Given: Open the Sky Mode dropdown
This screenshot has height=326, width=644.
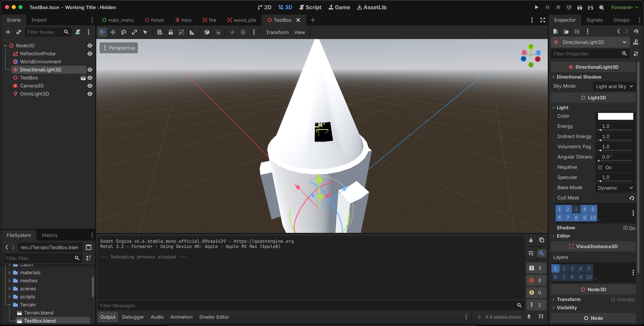Looking at the screenshot, I should (614, 86).
